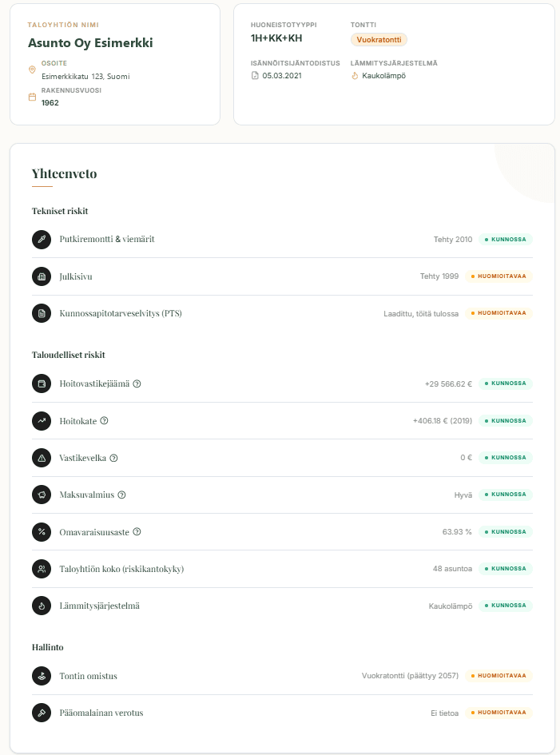Show the Hoitokate info question mark
Screen dimensions: 560x755
tap(105, 421)
